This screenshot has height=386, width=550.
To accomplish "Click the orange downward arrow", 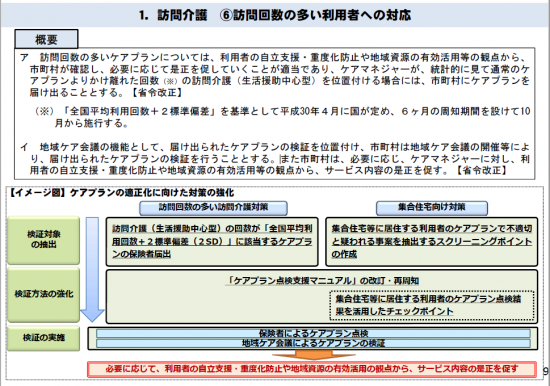I will point(314,355).
